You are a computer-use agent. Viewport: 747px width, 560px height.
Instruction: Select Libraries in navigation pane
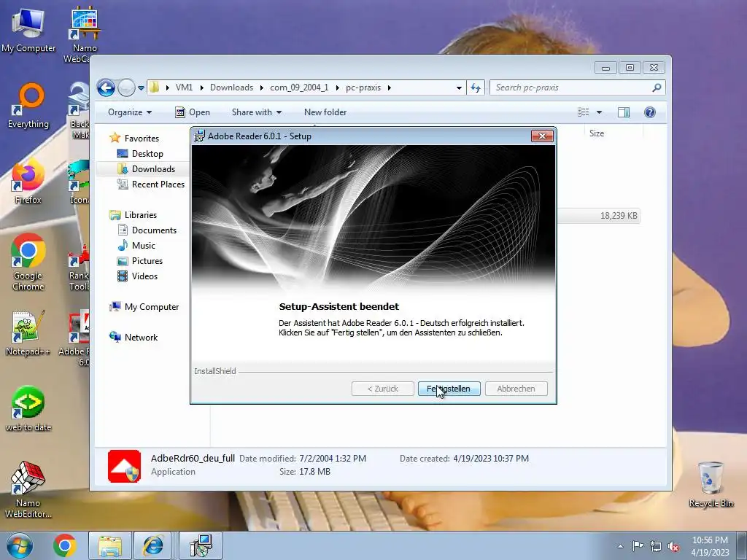[x=141, y=215]
